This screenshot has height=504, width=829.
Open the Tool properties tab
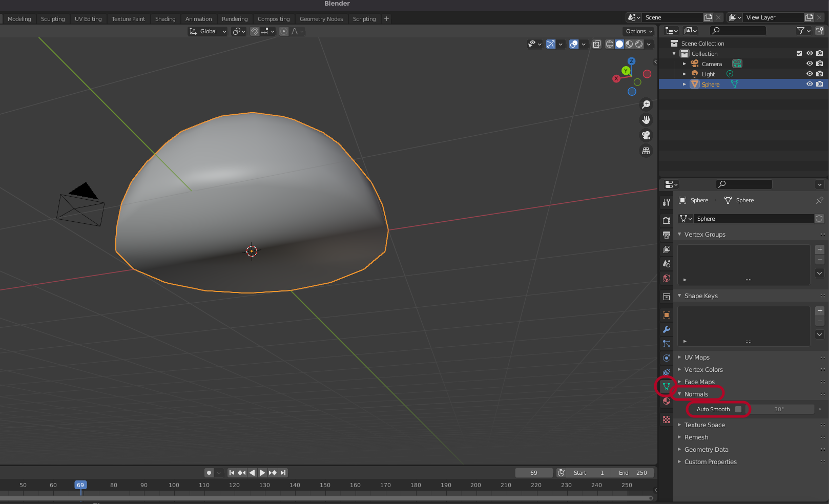point(667,202)
